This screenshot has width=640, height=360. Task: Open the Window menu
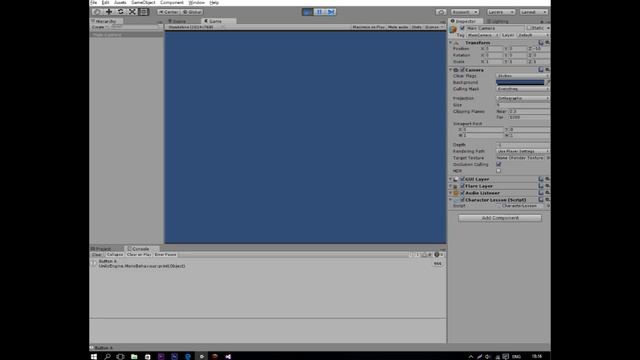pyautogui.click(x=197, y=2)
